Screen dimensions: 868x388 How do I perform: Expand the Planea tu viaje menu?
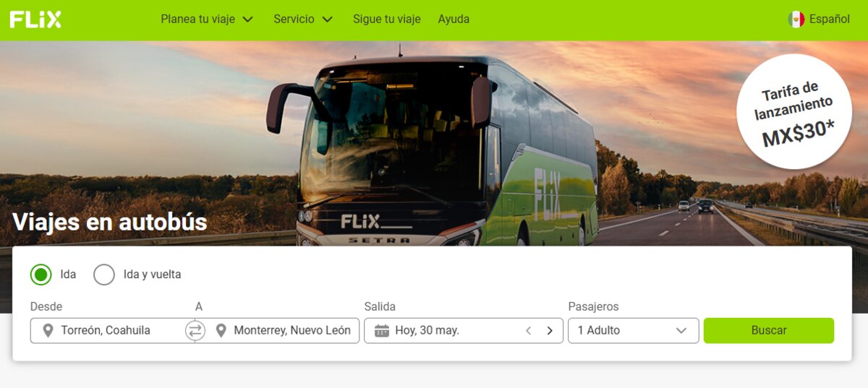[207, 20]
